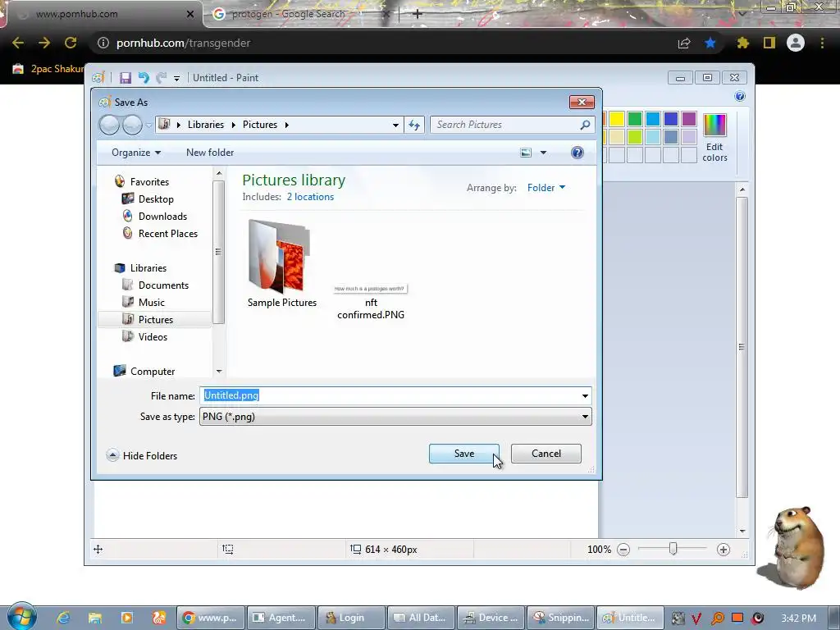Cancel the Save As dialog
The height and width of the screenshot is (630, 840).
546,453
